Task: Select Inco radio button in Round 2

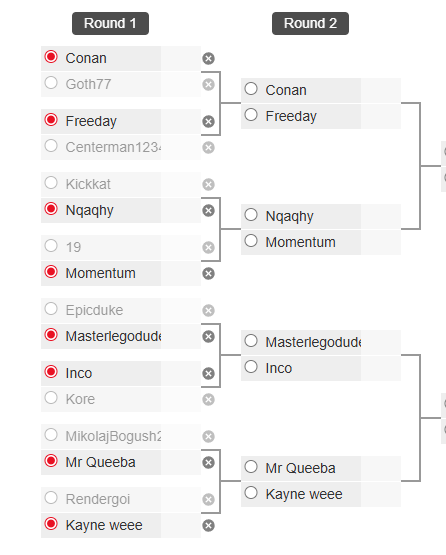Action: [251, 367]
